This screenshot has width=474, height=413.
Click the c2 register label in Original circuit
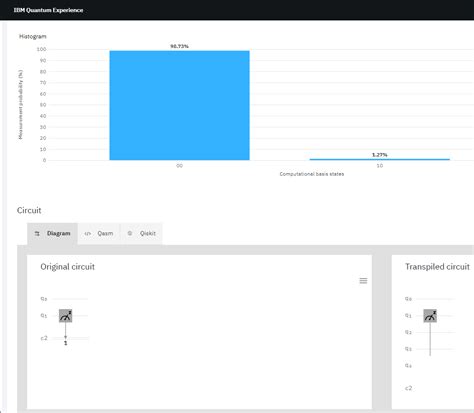click(44, 338)
